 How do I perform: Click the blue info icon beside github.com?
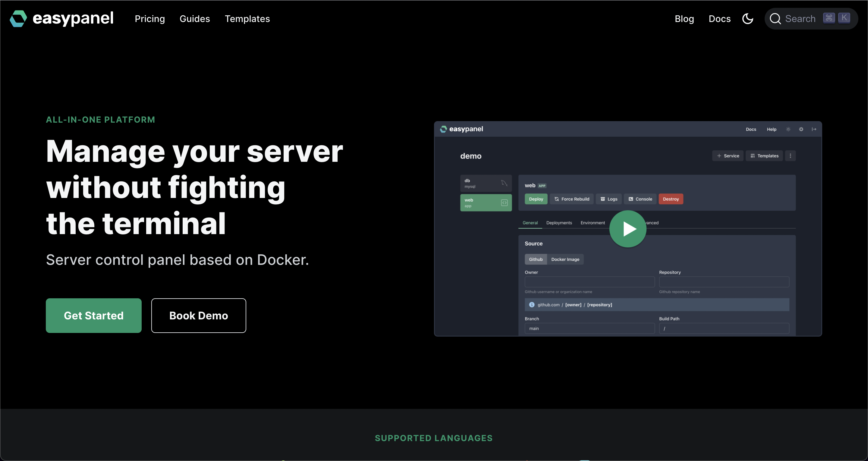(x=532, y=305)
